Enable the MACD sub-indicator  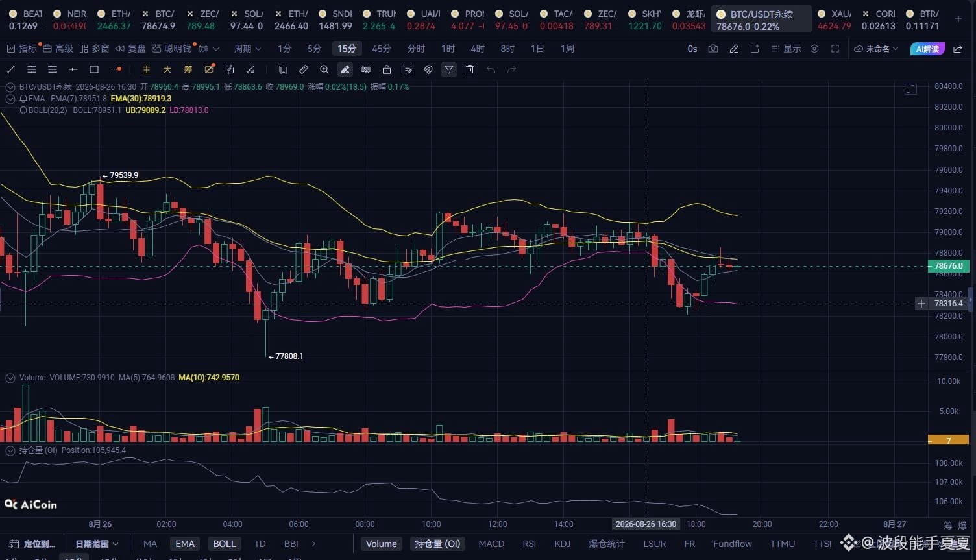(491, 544)
